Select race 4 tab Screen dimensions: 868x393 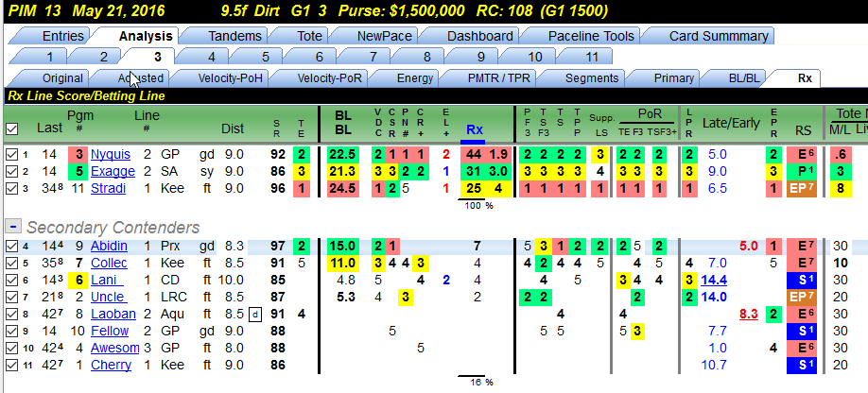pos(212,57)
